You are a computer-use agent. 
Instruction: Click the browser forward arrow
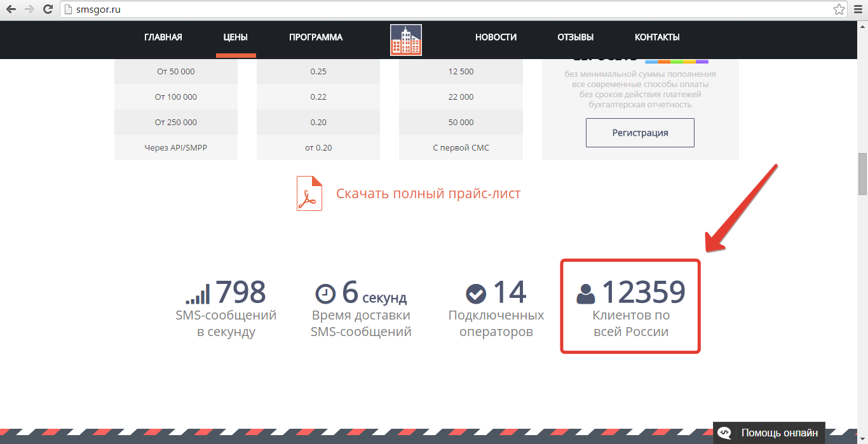(30, 10)
